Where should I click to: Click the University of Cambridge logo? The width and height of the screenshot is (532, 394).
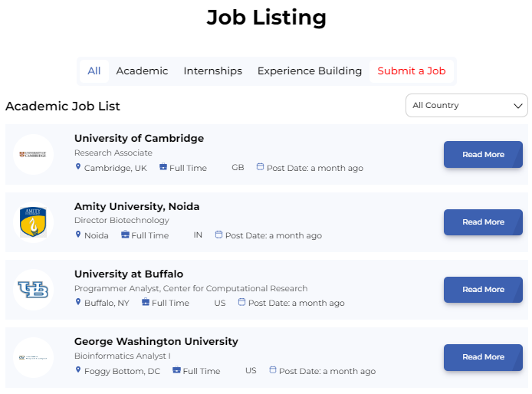pos(33,154)
